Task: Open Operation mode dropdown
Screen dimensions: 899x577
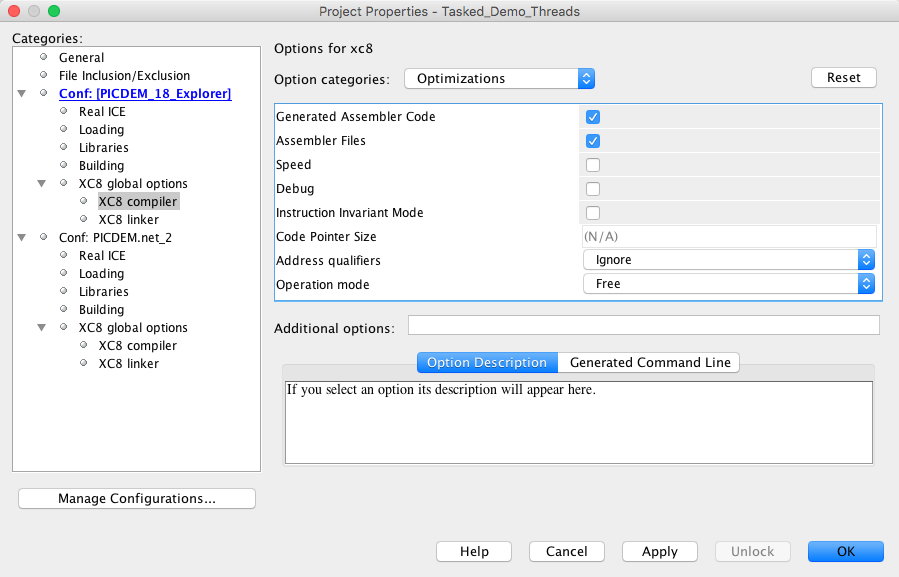Action: coord(728,284)
